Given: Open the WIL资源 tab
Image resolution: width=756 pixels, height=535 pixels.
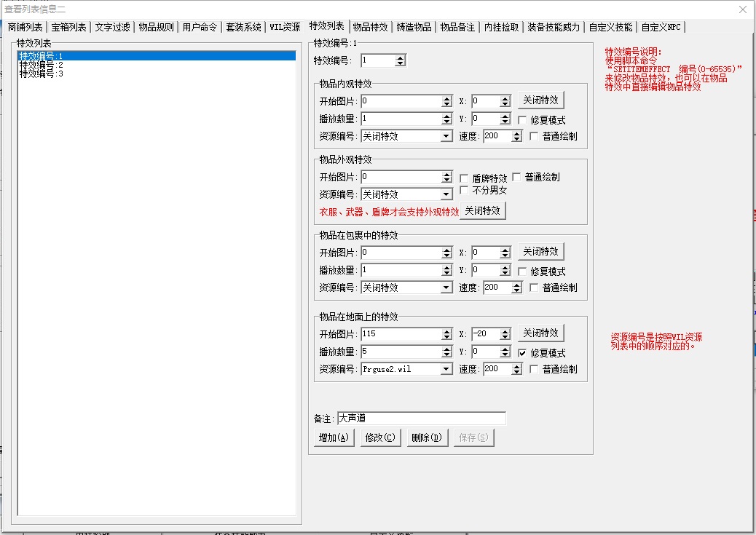Looking at the screenshot, I should (x=285, y=27).
